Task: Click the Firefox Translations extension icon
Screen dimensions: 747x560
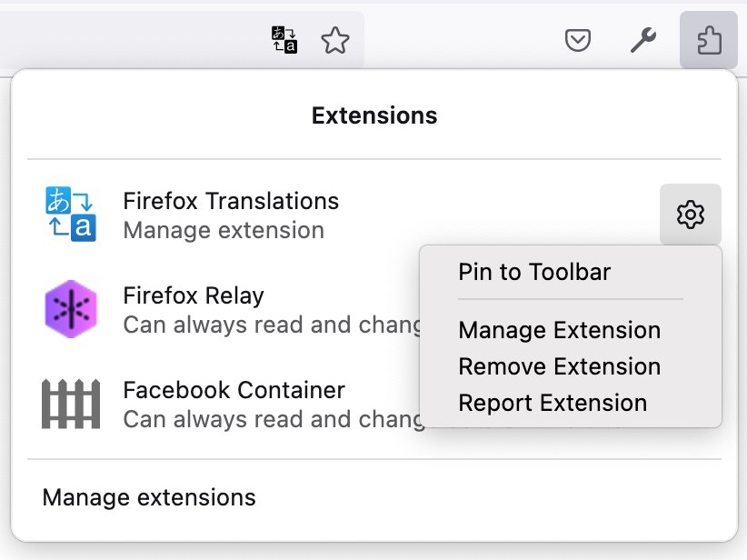Action: 71,215
